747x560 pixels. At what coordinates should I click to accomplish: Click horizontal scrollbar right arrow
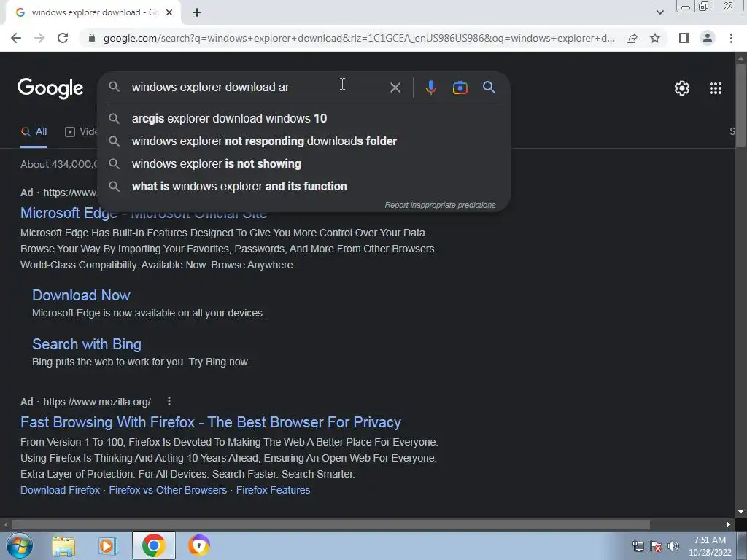729,524
